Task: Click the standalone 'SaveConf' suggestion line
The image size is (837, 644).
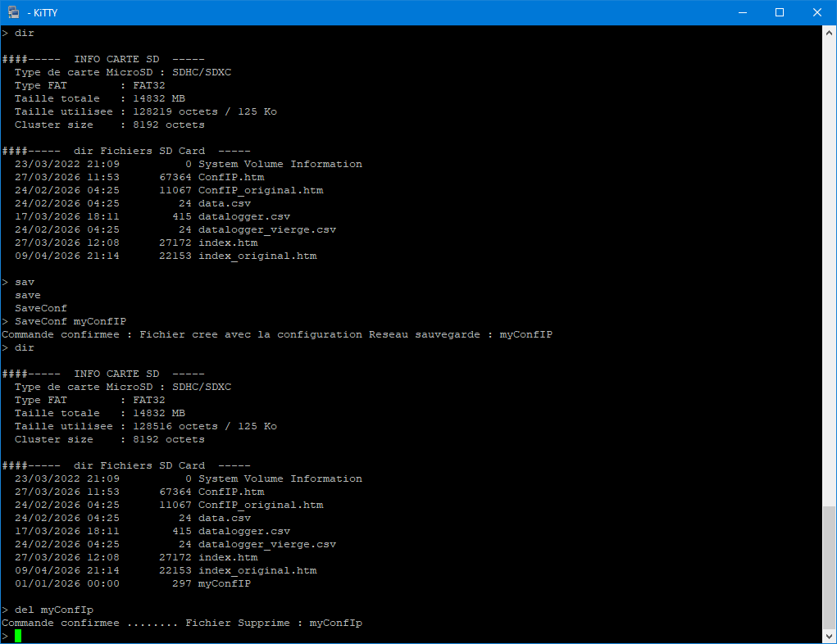Action: pos(41,308)
